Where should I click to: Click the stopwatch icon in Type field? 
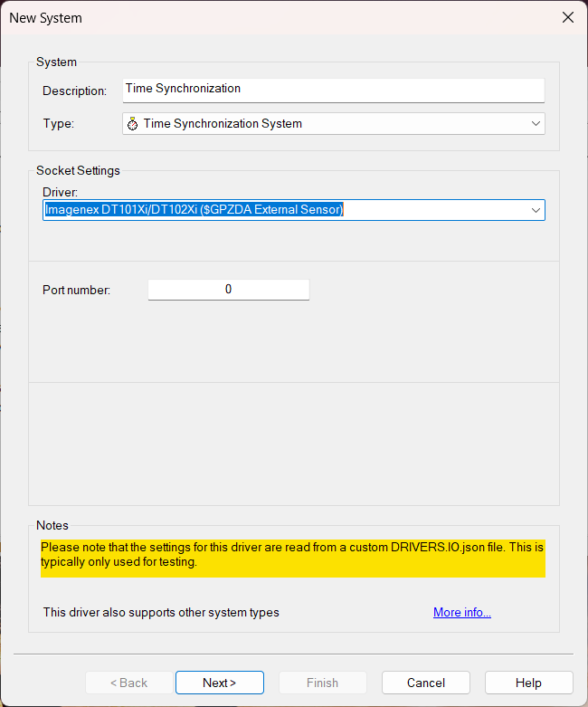132,124
